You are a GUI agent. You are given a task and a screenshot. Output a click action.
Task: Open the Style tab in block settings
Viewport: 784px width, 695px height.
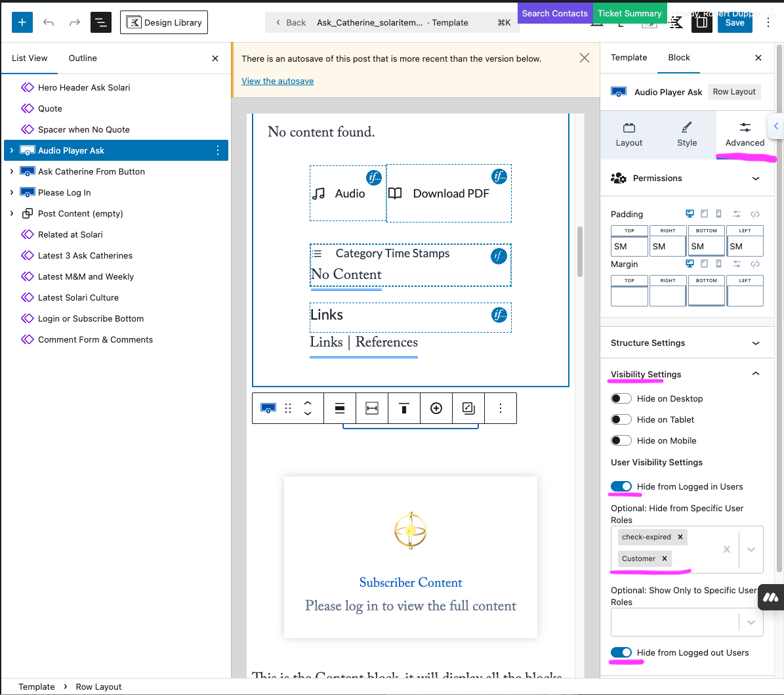pos(687,135)
